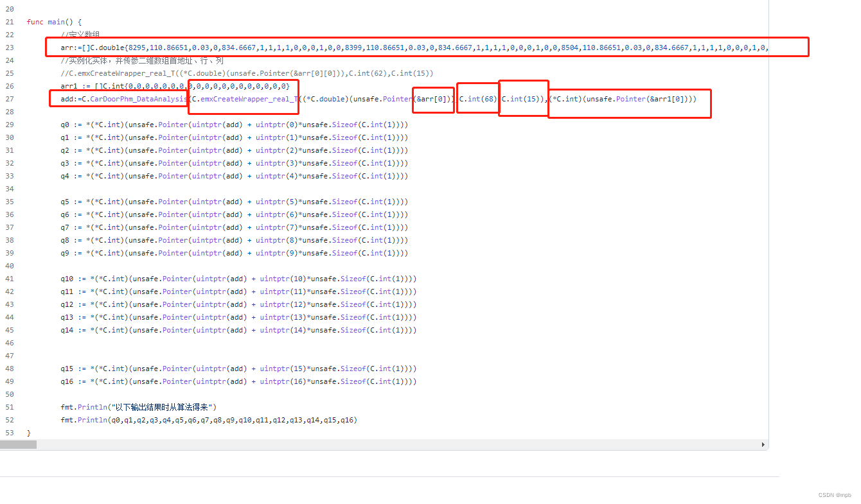Screen dimensions: 861x504
Task: Click fmt.Println line with Chinese string
Action: click(139, 407)
